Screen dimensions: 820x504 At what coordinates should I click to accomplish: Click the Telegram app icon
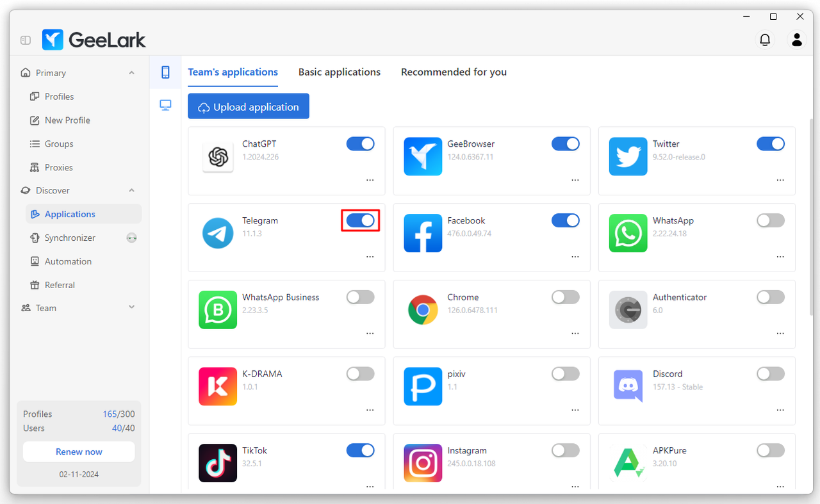click(x=218, y=233)
